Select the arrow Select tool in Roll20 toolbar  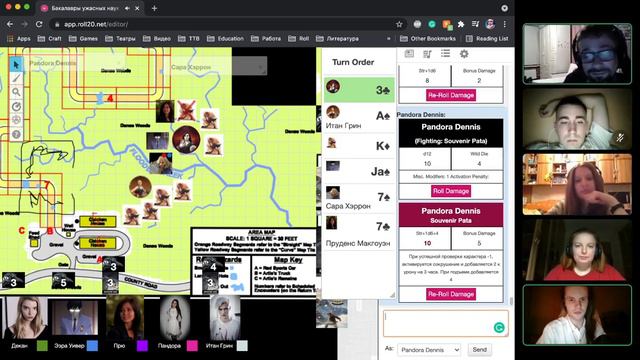pos(16,64)
